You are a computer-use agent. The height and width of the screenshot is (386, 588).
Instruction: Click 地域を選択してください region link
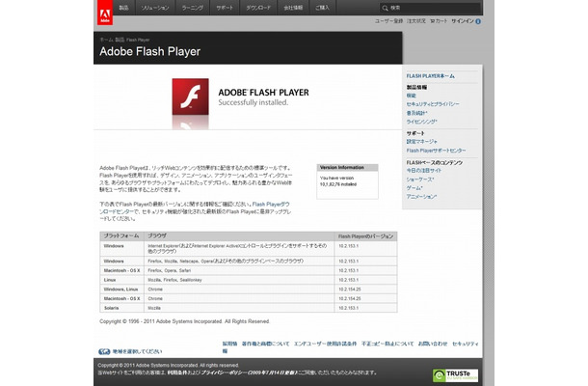pos(137,352)
